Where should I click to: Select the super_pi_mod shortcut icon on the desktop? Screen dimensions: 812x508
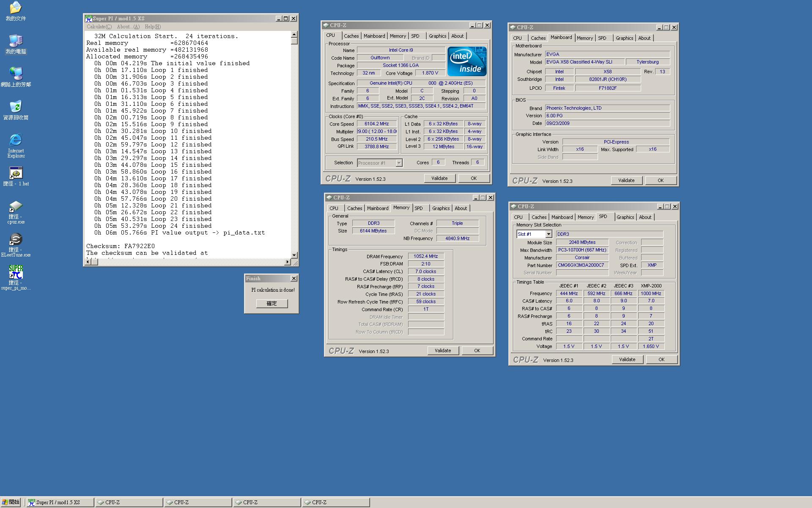(x=16, y=278)
